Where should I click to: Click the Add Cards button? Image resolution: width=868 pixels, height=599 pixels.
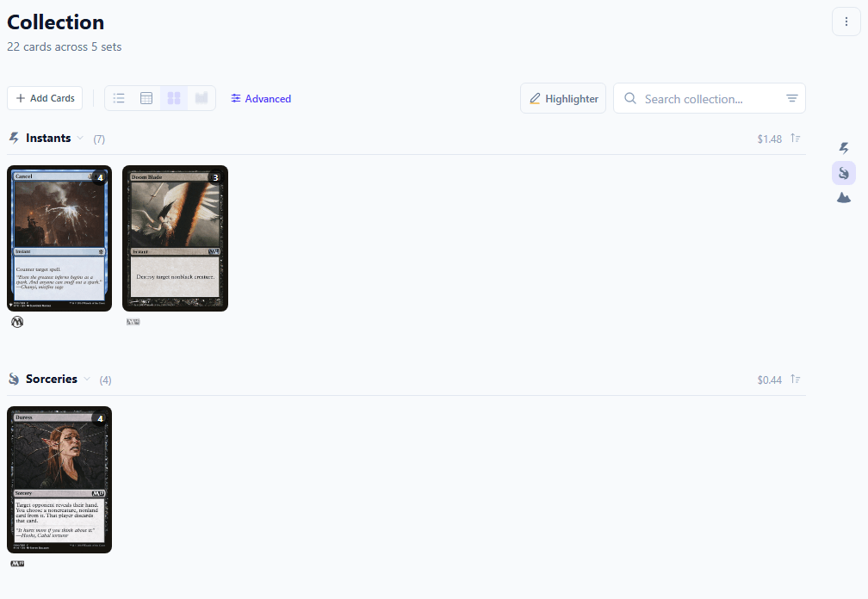44,98
